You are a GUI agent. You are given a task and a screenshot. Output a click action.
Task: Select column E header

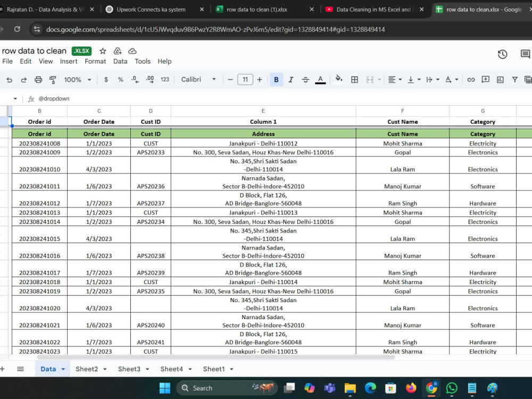click(263, 111)
